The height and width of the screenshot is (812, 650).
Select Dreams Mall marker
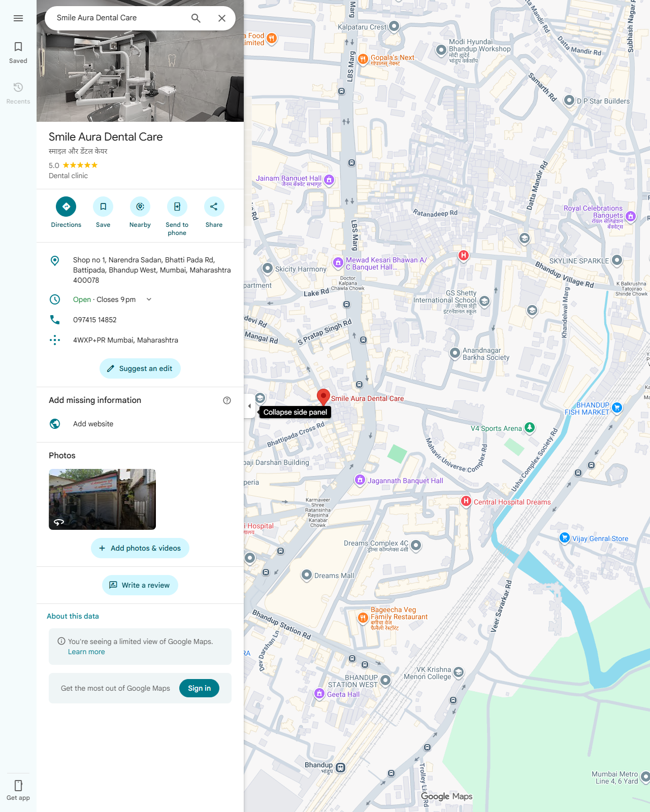(x=307, y=575)
